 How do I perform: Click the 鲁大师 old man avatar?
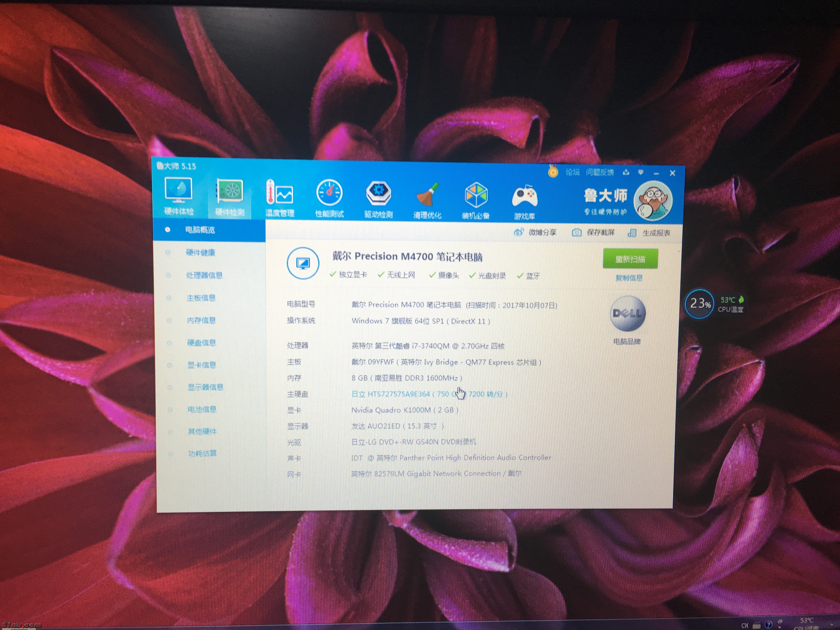tap(653, 200)
